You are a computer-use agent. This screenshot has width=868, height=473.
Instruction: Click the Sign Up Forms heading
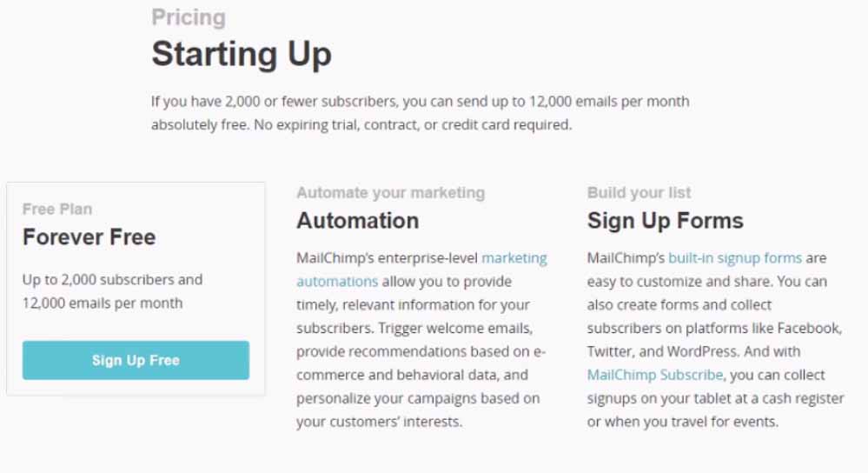point(665,221)
